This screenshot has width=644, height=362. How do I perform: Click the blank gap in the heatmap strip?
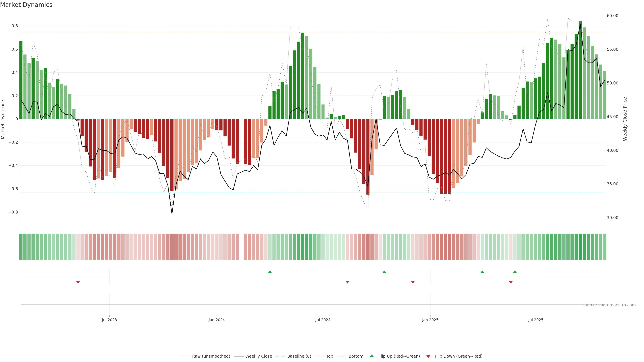[241, 247]
